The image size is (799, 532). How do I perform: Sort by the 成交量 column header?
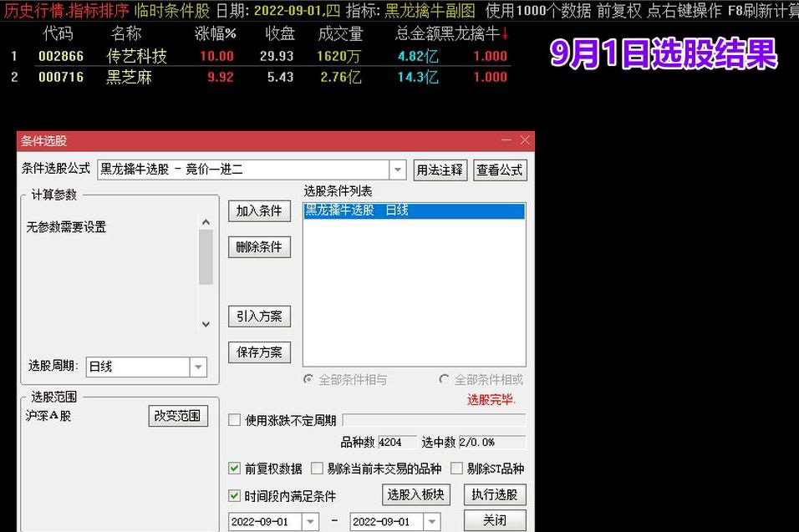click(340, 34)
